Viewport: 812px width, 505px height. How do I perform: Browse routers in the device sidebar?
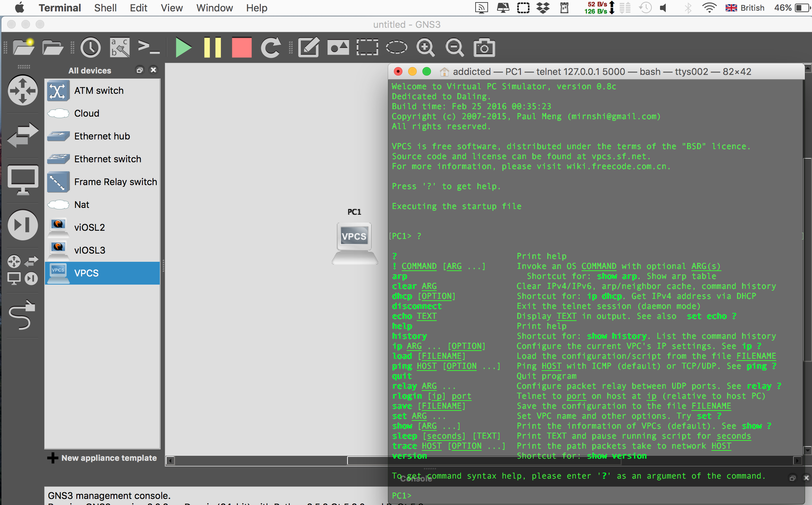pyautogui.click(x=23, y=90)
